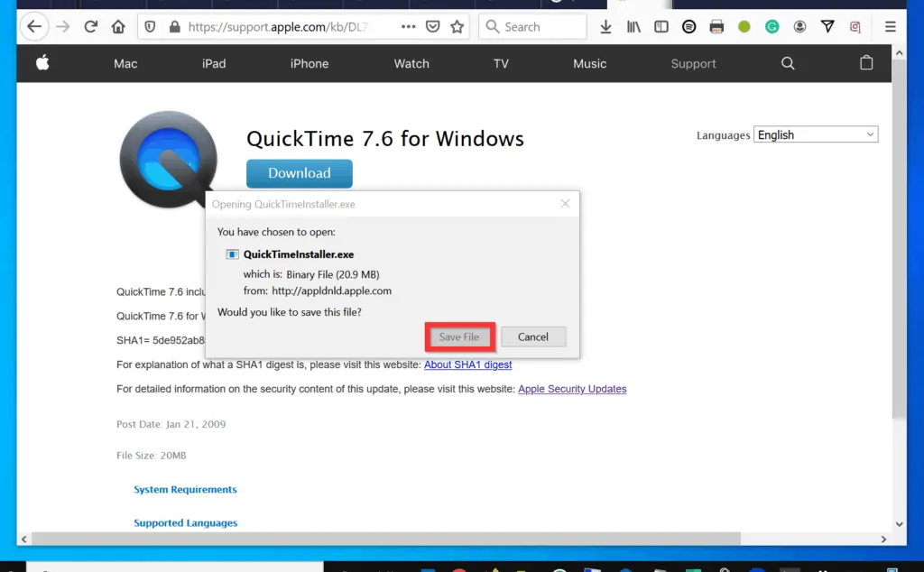
Task: Click the Post Date Jan 21, 2009 text
Action: (x=171, y=424)
